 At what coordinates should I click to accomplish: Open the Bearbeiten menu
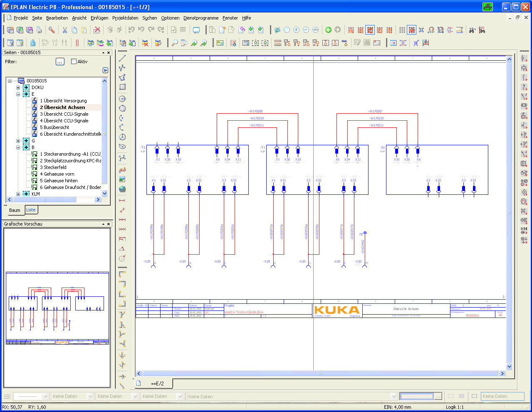tap(57, 18)
